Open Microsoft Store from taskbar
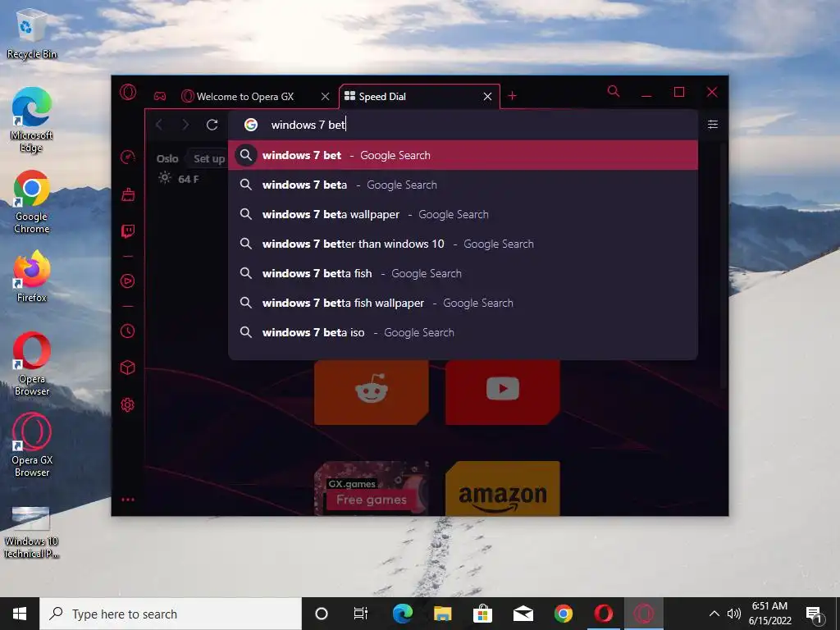 [482, 614]
